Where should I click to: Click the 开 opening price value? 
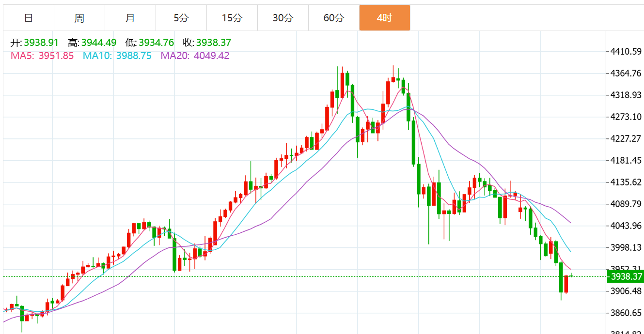pyautogui.click(x=41, y=43)
